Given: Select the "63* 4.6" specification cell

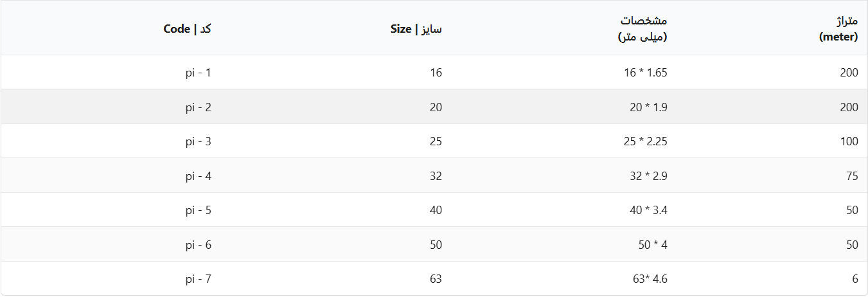Looking at the screenshot, I should click(650, 279).
